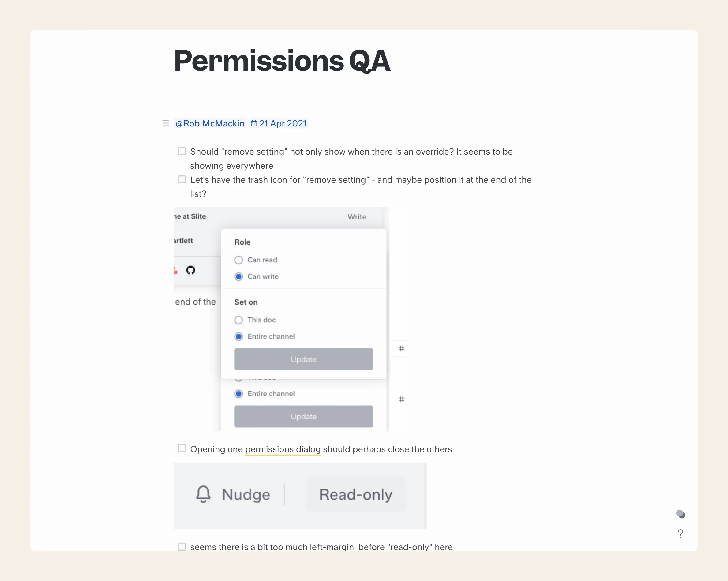This screenshot has height=581, width=728.
Task: Click the block drag handle beside Rob McMackin
Action: point(165,123)
